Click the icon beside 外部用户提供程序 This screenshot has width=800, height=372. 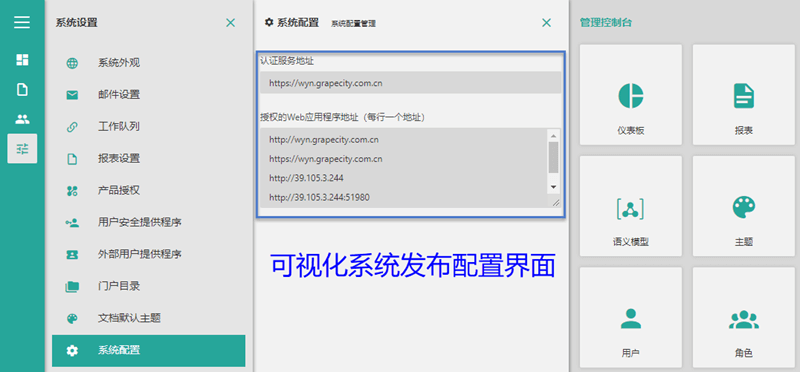click(72, 255)
